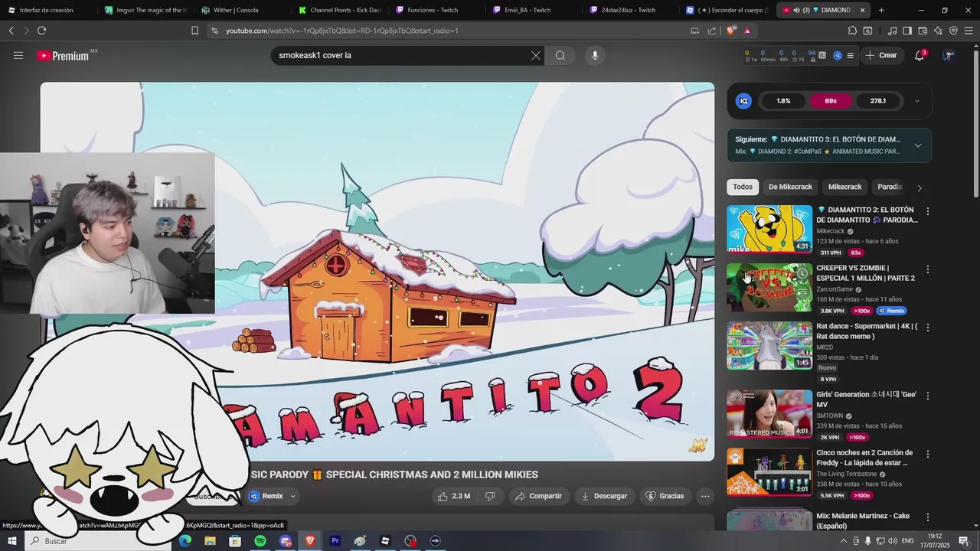Image resolution: width=980 pixels, height=551 pixels.
Task: Open Premiere Pro from the taskbar
Action: pos(335,541)
